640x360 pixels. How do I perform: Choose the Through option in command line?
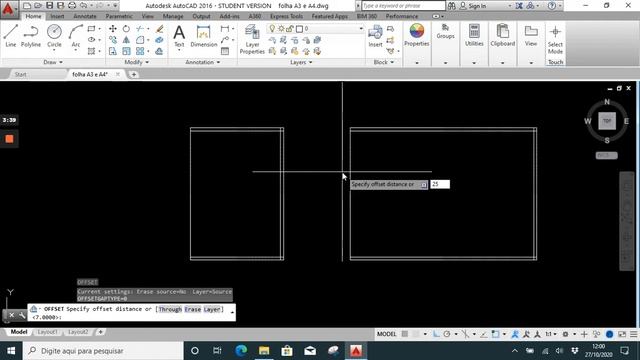(x=170, y=309)
